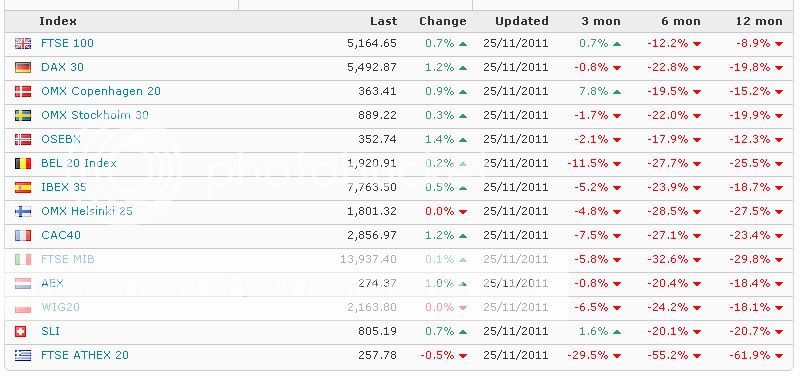Click the German flag next to DAX 30
Screen dimensions: 800x379
[x=23, y=67]
